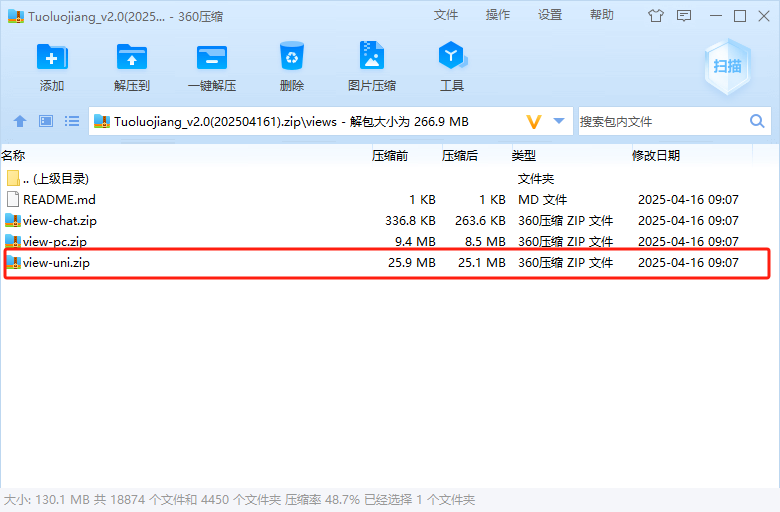This screenshot has width=780, height=512.
Task: Switch to thumbnail view icon
Action: [46, 121]
